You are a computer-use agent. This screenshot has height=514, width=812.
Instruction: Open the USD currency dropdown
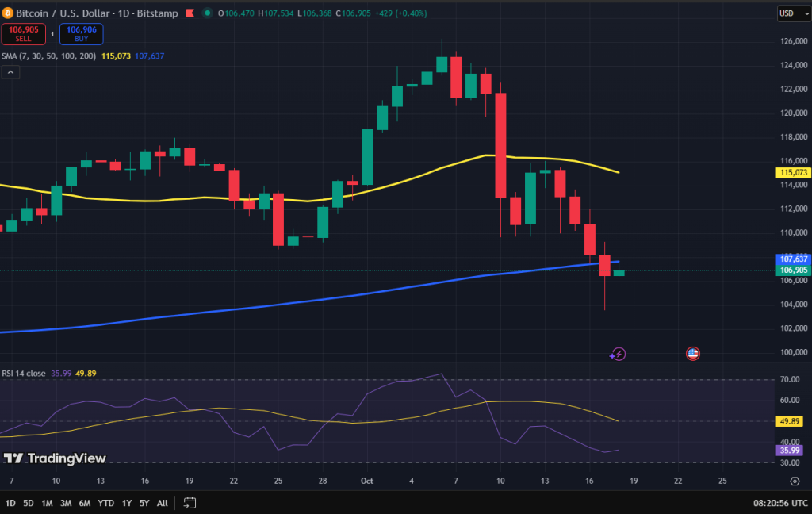point(790,13)
